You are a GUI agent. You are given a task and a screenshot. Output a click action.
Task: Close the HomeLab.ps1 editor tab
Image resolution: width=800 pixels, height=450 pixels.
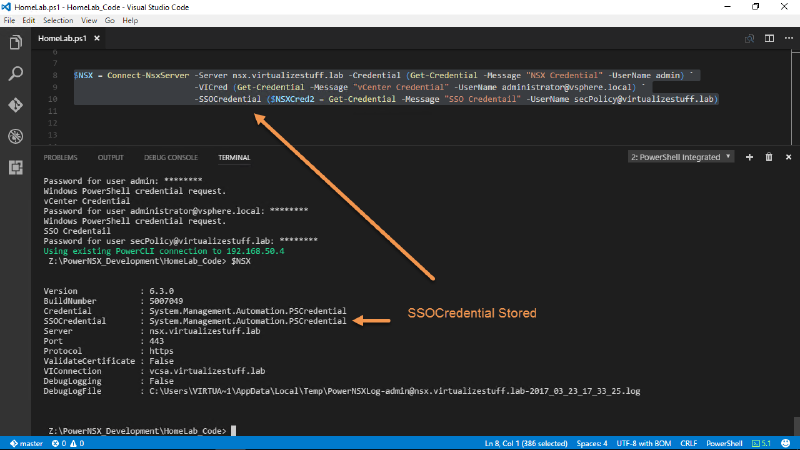[x=96, y=38]
